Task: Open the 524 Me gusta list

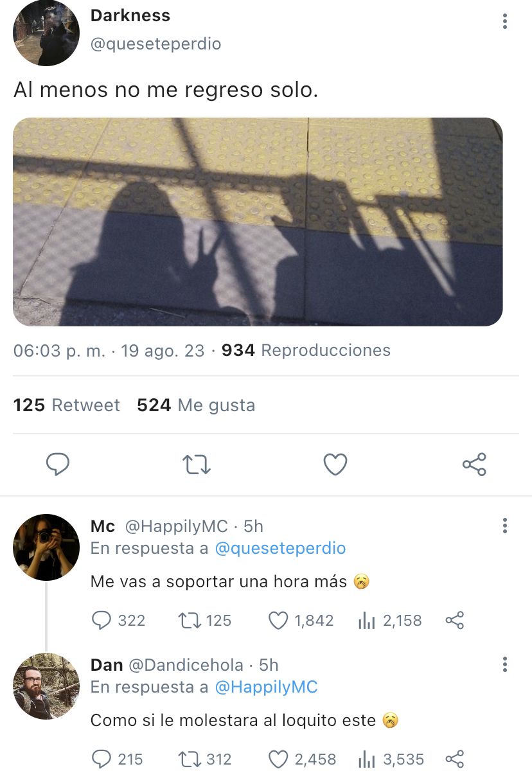Action: [196, 405]
